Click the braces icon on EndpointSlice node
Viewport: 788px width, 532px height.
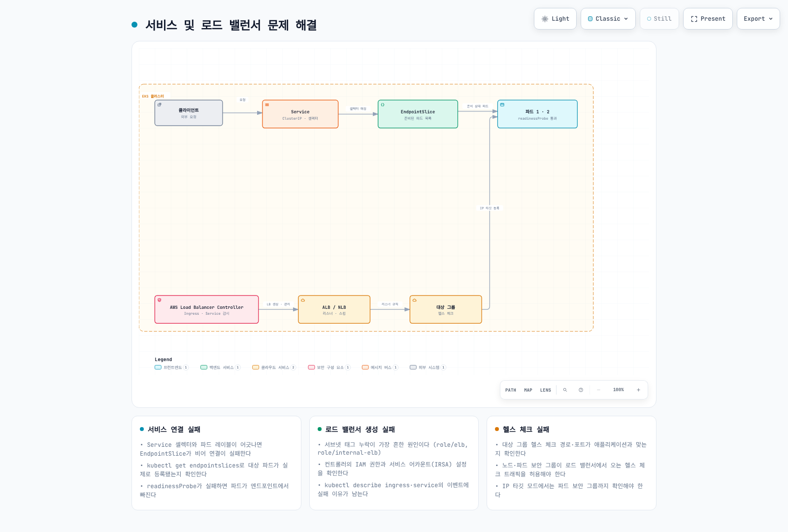point(383,105)
